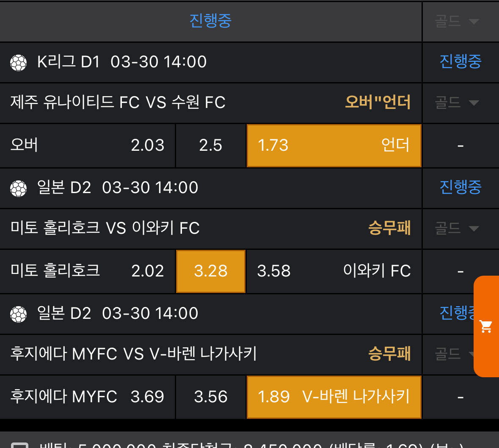
Task: Select the 3.56 draw odds
Action: click(x=211, y=397)
